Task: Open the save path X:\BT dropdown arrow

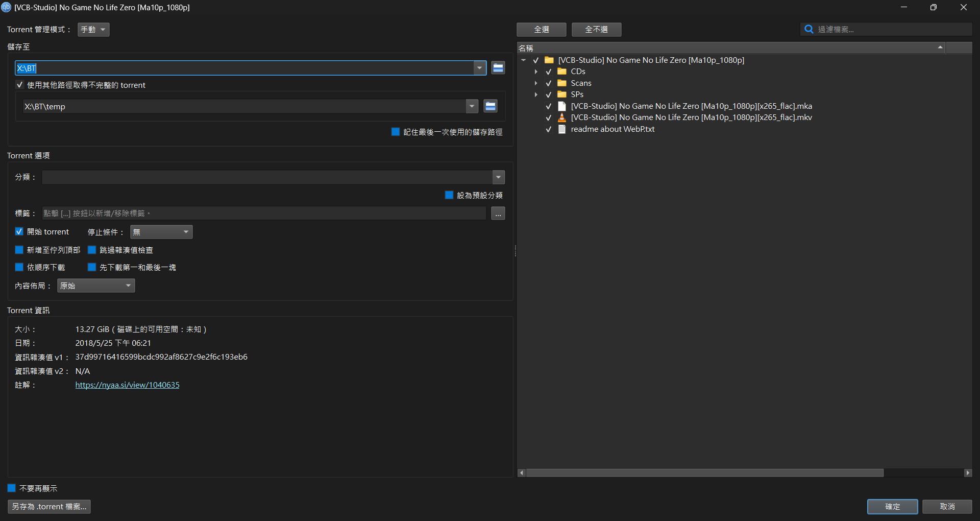Action: click(480, 68)
